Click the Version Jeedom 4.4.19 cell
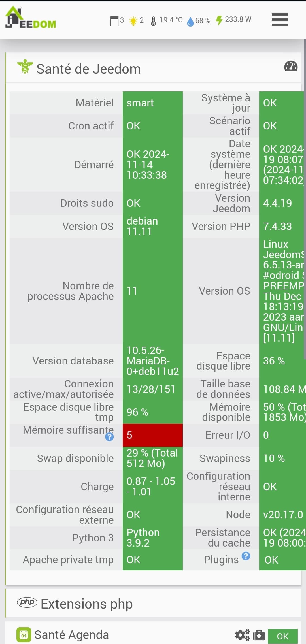306x644 pixels. [x=282, y=203]
